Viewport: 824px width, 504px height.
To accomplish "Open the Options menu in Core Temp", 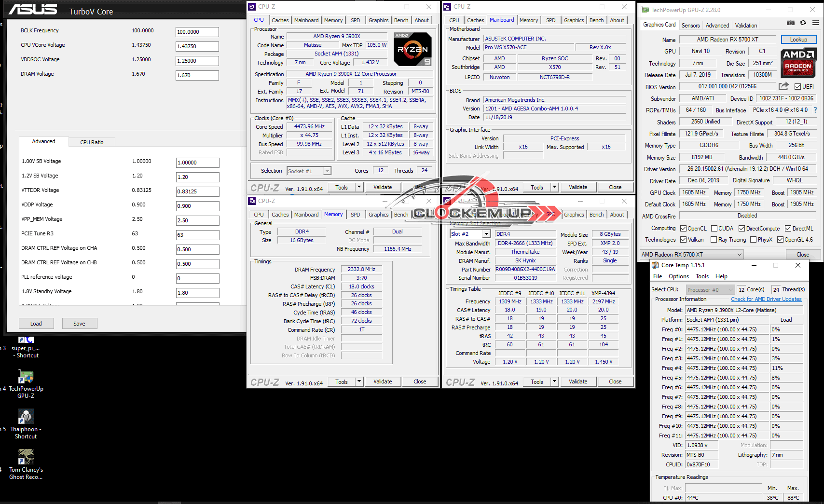I will coord(678,276).
